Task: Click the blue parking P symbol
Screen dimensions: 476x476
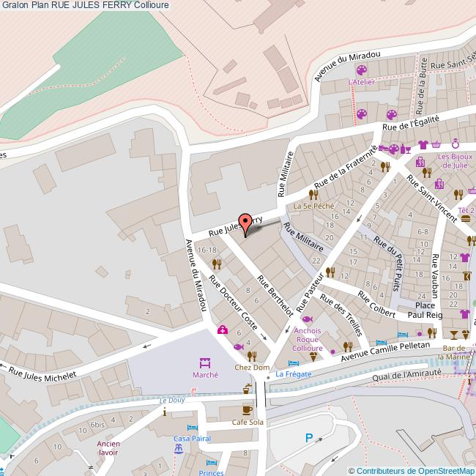Action: pos(308,438)
